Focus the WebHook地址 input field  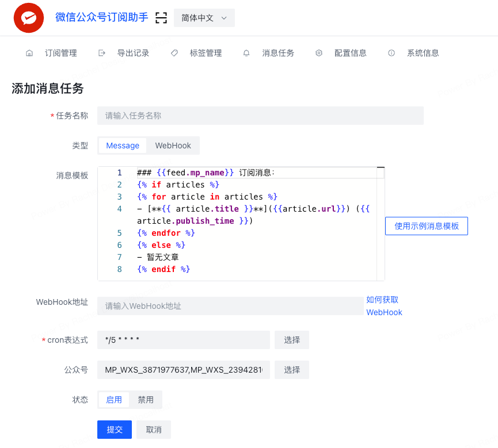click(x=231, y=306)
